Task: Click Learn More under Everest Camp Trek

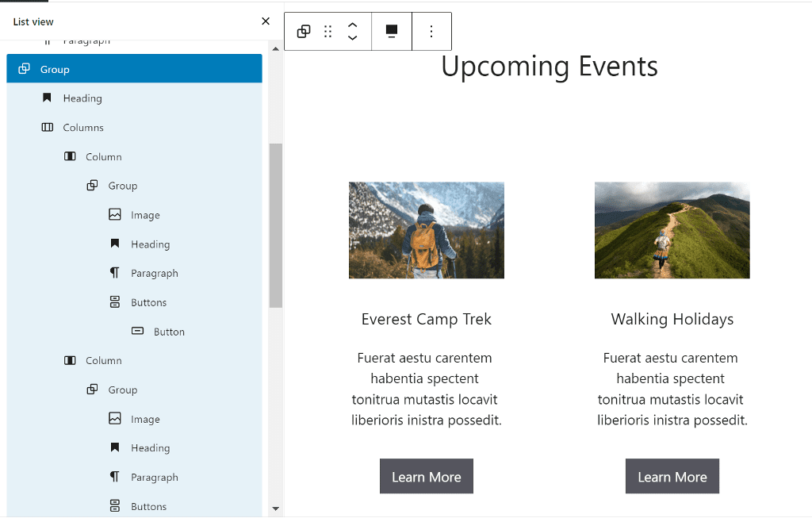Action: click(x=426, y=477)
